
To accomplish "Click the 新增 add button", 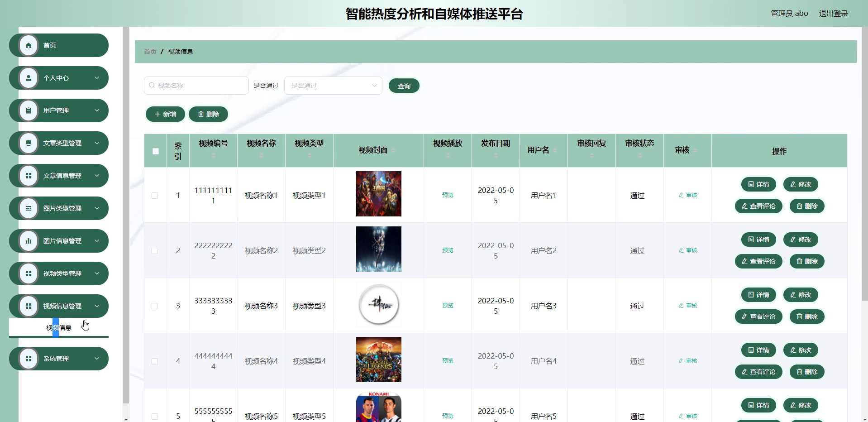I will [x=165, y=114].
